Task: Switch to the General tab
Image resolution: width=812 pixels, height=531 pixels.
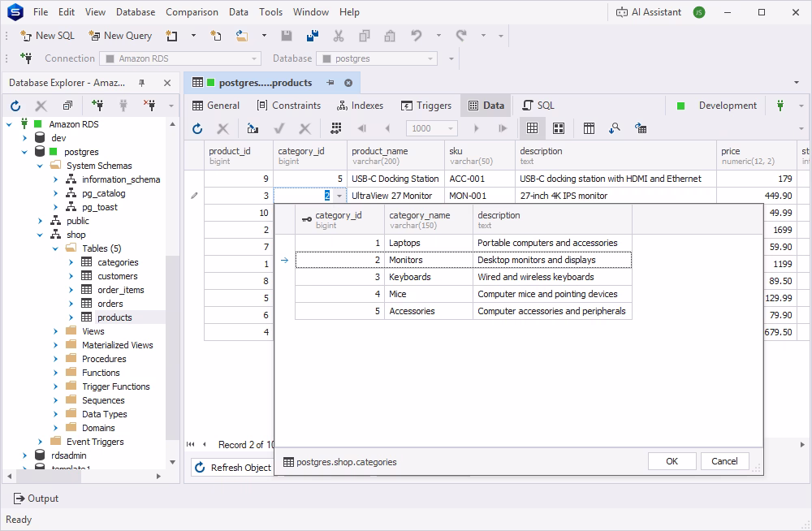Action: coord(215,106)
